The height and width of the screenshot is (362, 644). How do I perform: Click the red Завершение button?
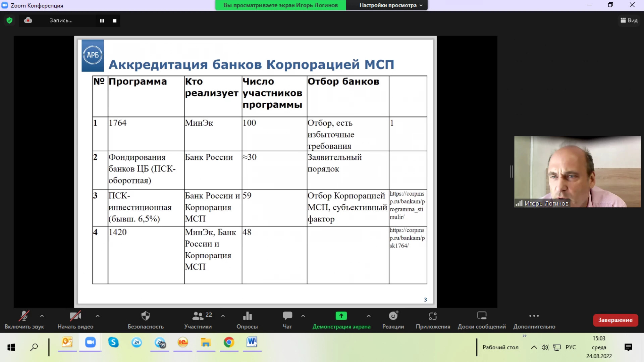coord(615,320)
